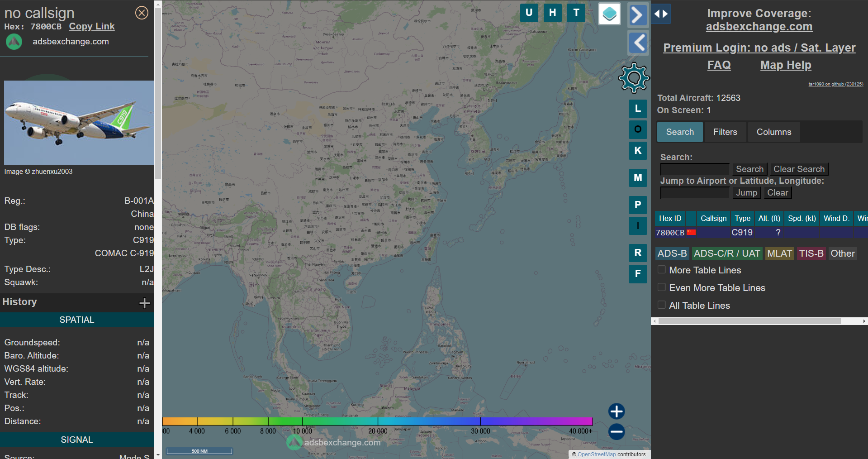Focus the Jump to Airport field

[x=695, y=192]
